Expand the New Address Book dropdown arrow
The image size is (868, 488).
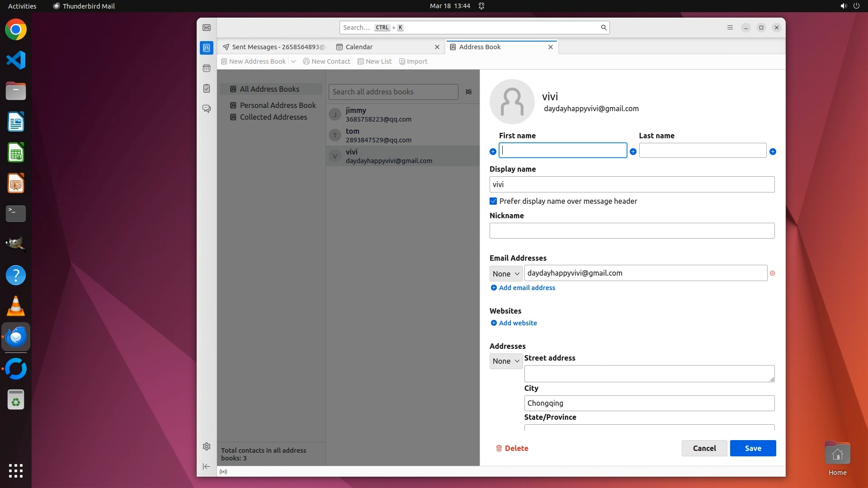coord(293,61)
